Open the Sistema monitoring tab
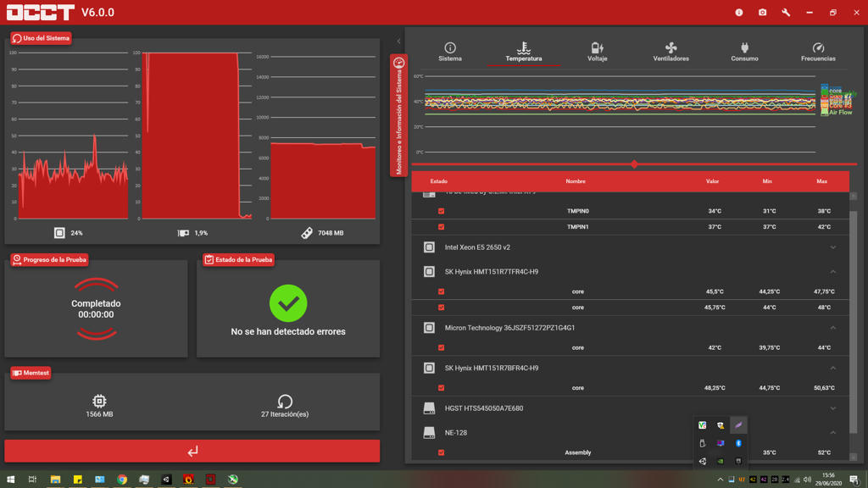Screen dimensions: 868x488 point(450,52)
